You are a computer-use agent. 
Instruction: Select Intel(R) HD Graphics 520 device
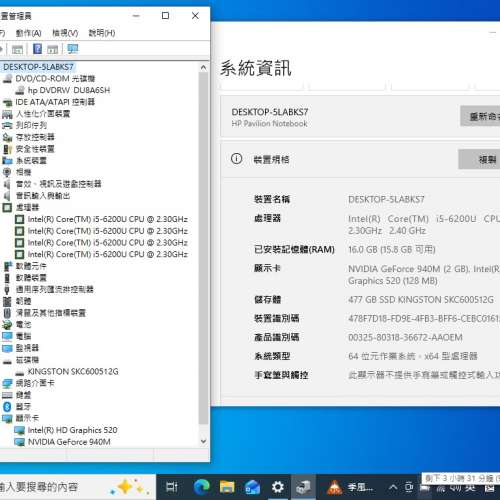click(x=72, y=430)
